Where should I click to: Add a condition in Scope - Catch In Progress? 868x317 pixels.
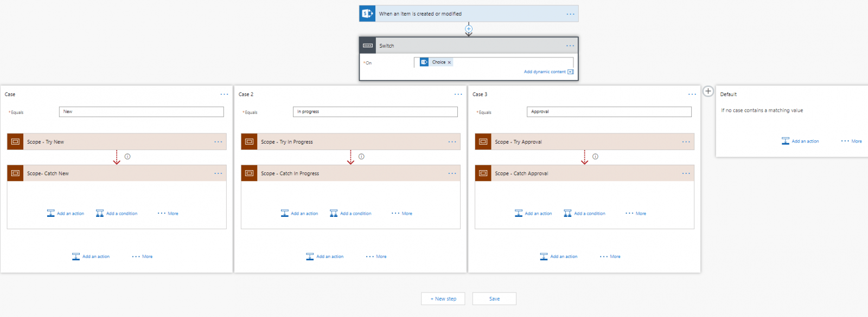[350, 214]
